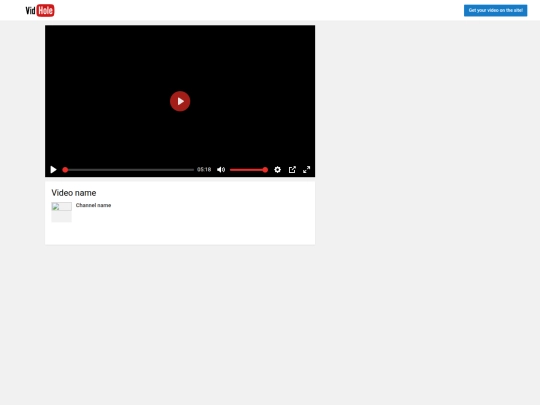Start video with the large red play button

[x=180, y=101]
